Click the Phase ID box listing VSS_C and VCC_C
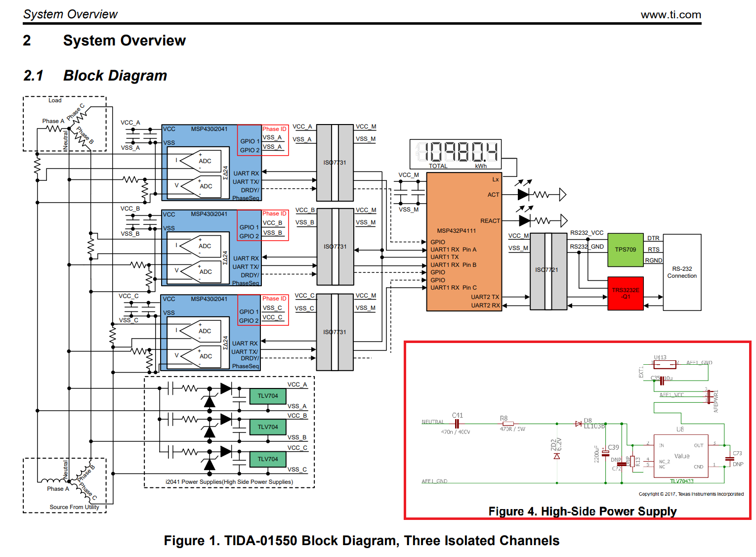The height and width of the screenshot is (557, 756). tap(263, 310)
